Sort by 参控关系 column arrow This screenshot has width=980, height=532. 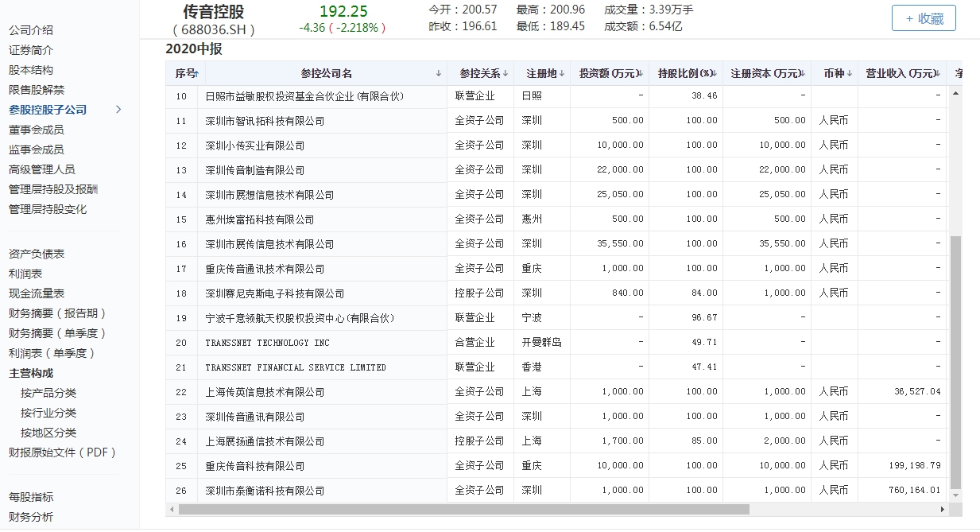pyautogui.click(x=505, y=73)
